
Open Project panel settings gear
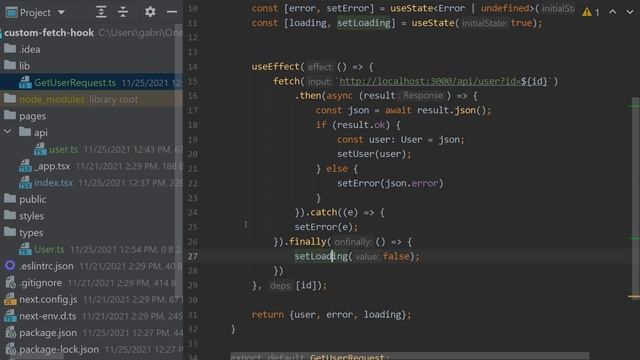[150, 12]
